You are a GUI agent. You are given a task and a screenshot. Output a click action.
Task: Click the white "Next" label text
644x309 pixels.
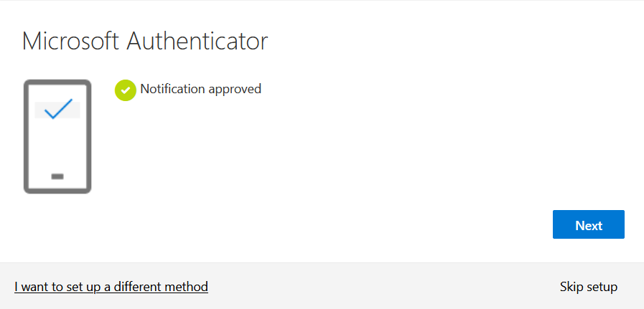589,225
